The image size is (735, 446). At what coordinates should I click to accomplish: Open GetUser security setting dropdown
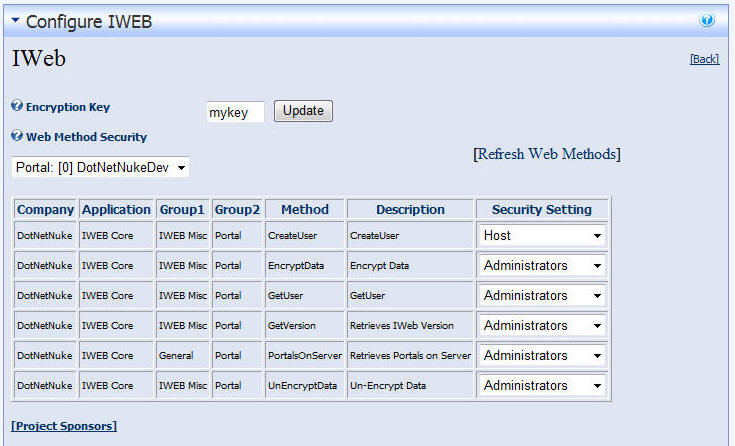point(543,296)
